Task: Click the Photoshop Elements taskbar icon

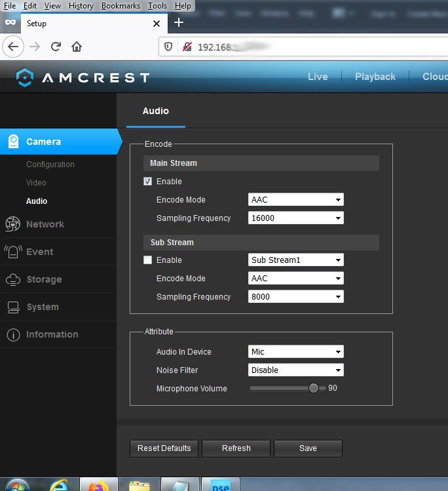Action: tap(221, 484)
